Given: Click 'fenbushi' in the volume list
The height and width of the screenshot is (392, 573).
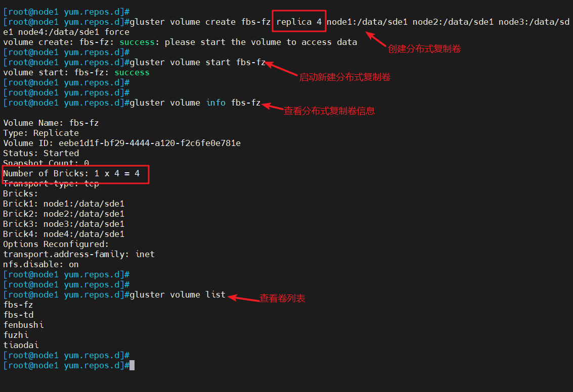Looking at the screenshot, I should [23, 325].
